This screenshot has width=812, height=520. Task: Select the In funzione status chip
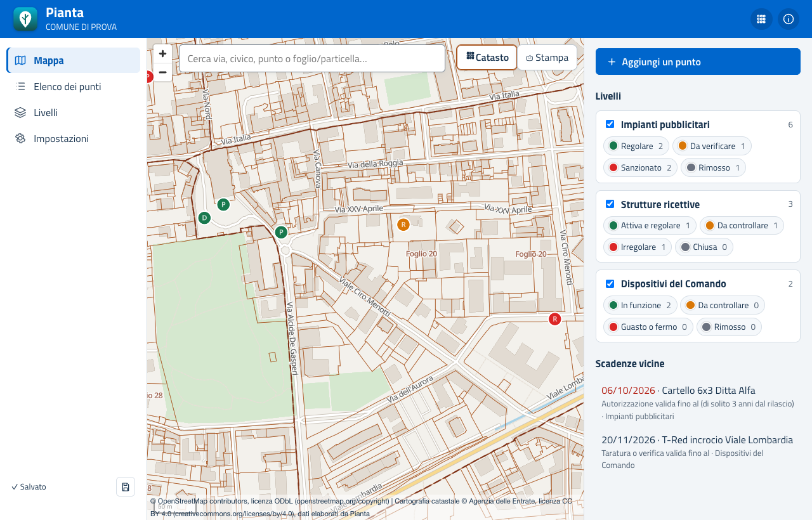click(x=640, y=305)
